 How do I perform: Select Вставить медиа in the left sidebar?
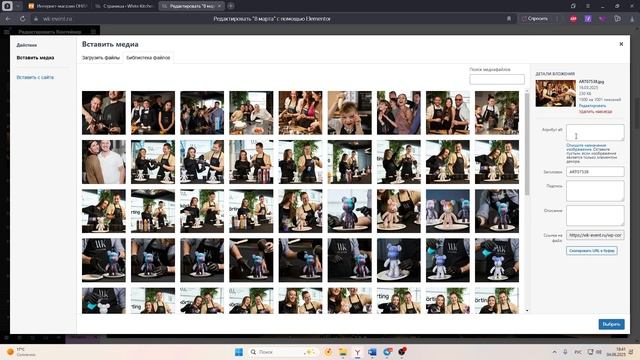pos(35,58)
